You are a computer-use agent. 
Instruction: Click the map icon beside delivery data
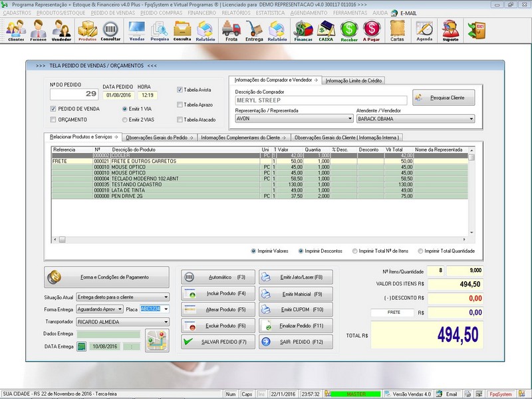point(158,340)
